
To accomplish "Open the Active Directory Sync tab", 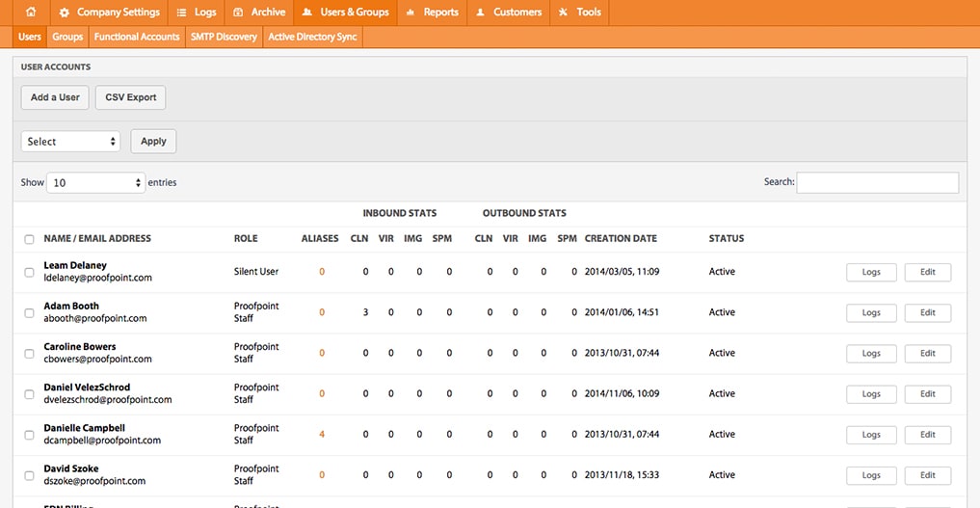I will [312, 37].
